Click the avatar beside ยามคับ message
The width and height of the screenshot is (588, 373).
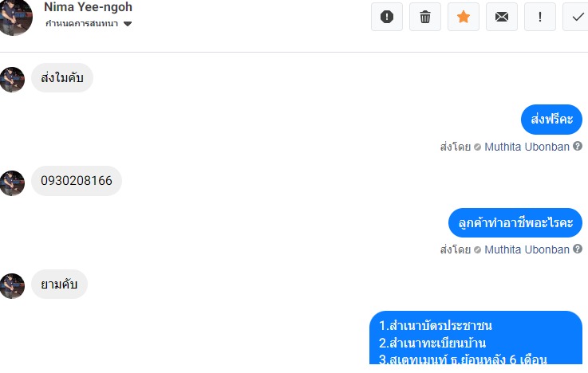coord(12,286)
